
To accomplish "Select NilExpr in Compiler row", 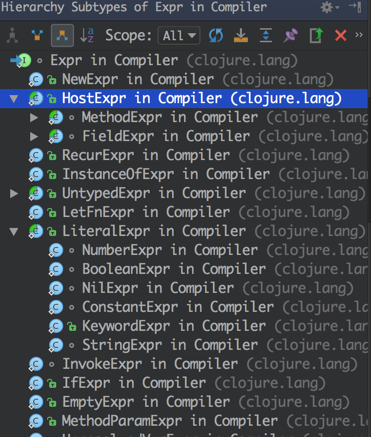I will click(x=184, y=288).
